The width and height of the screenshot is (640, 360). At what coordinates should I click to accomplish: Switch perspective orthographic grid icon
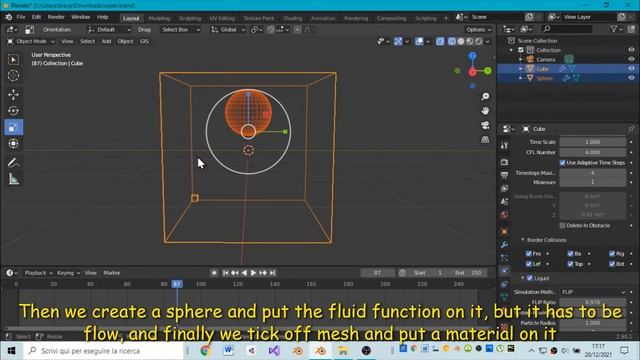485,140
